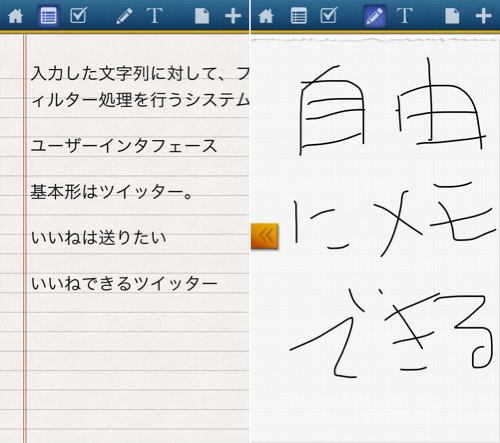Screen dimensions: 500x443
Task: Open checklist mode in left screen toolbar
Action: tap(79, 15)
